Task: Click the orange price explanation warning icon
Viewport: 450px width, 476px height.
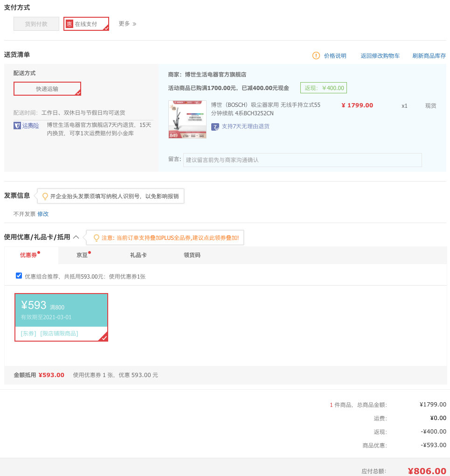Action: [x=316, y=56]
